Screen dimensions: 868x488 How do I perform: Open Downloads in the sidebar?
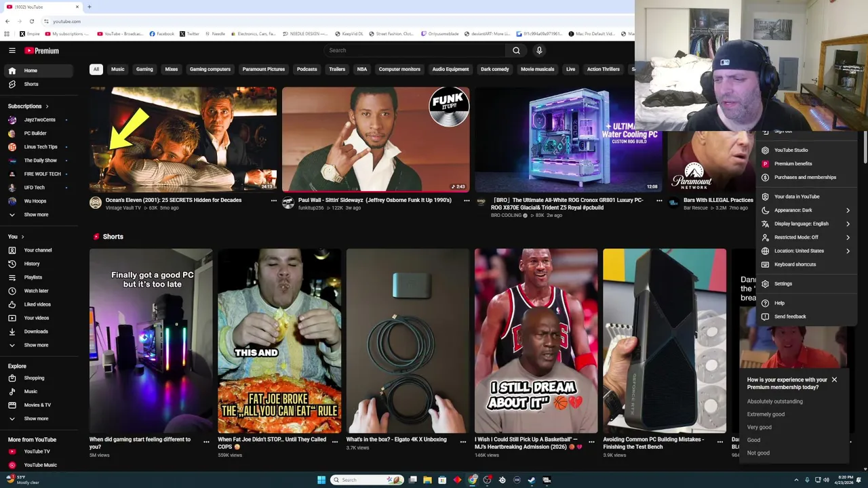coord(38,331)
